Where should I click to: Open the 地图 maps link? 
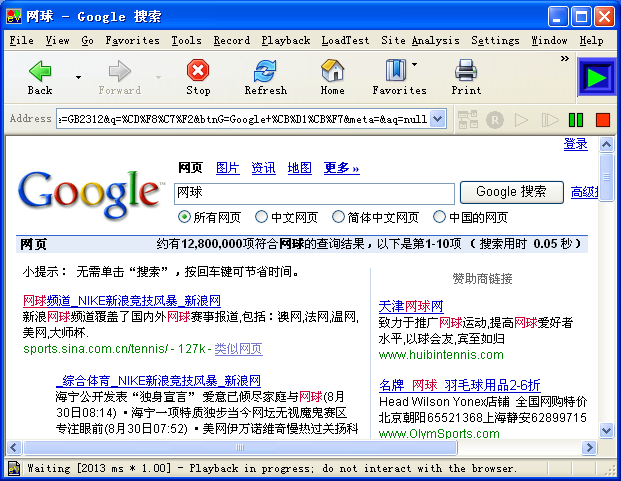pos(299,168)
